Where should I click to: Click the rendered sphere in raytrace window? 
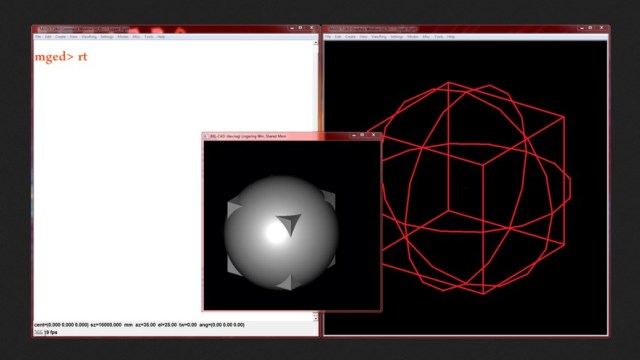point(281,233)
